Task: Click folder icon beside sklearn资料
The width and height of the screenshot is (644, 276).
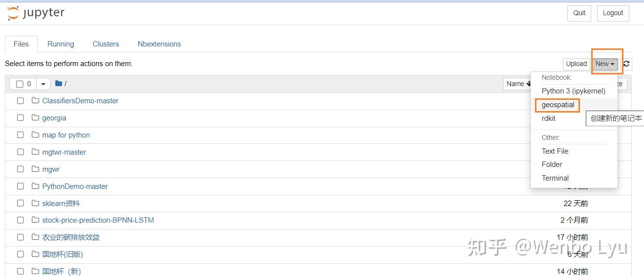Action: tap(35, 203)
